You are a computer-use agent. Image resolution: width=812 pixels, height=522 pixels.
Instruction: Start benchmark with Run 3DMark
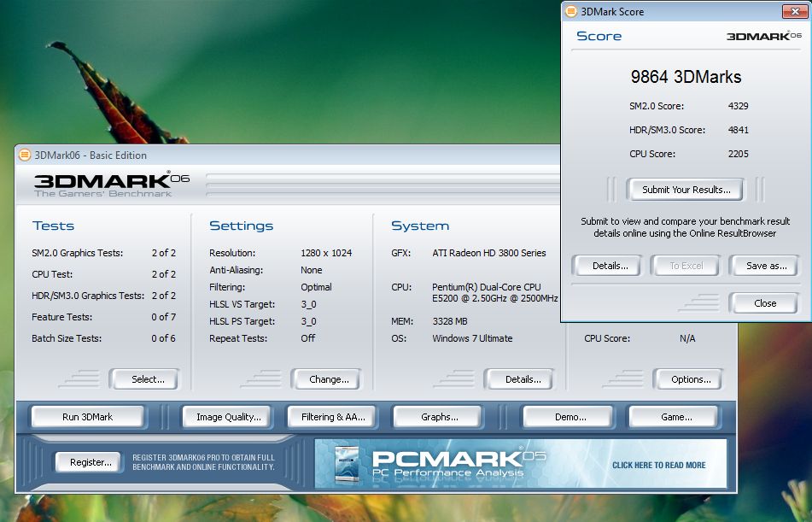tap(87, 417)
